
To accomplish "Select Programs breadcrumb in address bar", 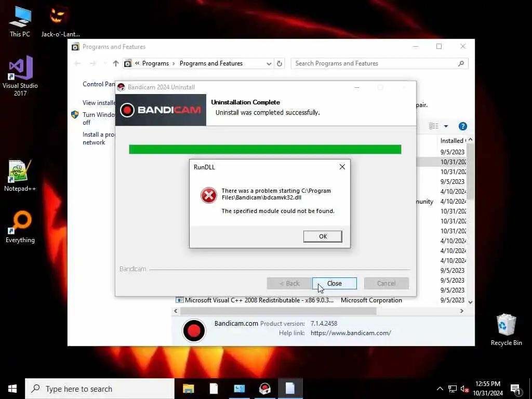I will (x=155, y=63).
